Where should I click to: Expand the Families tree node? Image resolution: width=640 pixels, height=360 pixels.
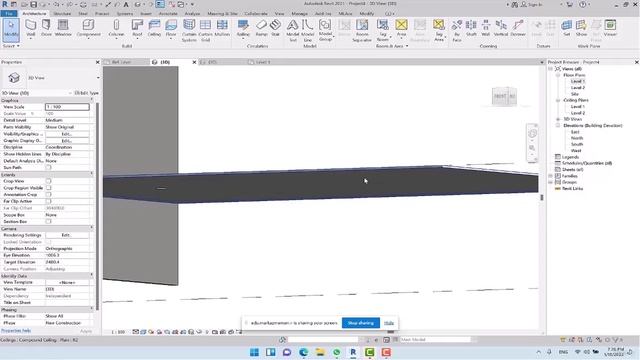(551, 176)
